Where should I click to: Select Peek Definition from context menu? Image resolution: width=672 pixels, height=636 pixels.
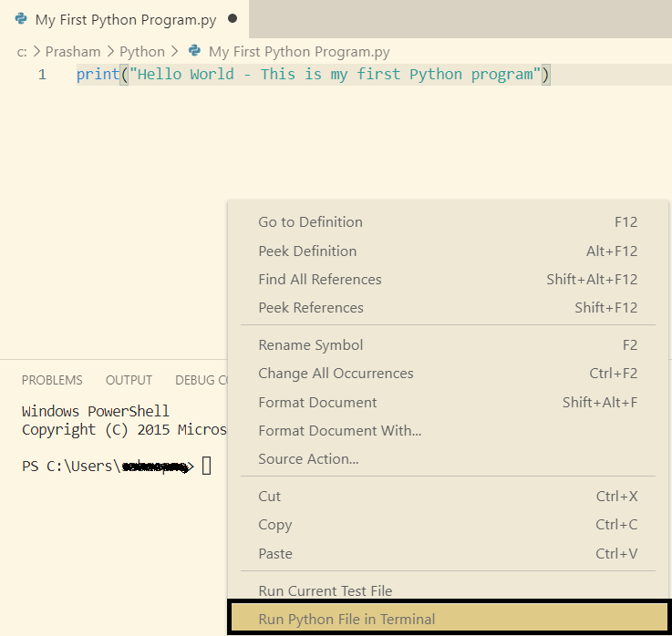pyautogui.click(x=307, y=251)
